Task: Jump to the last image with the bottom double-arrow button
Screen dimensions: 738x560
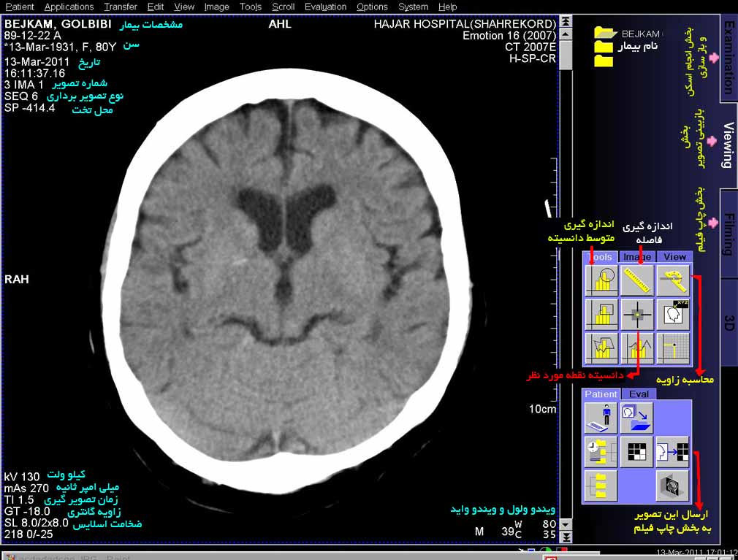Action: tap(566, 537)
